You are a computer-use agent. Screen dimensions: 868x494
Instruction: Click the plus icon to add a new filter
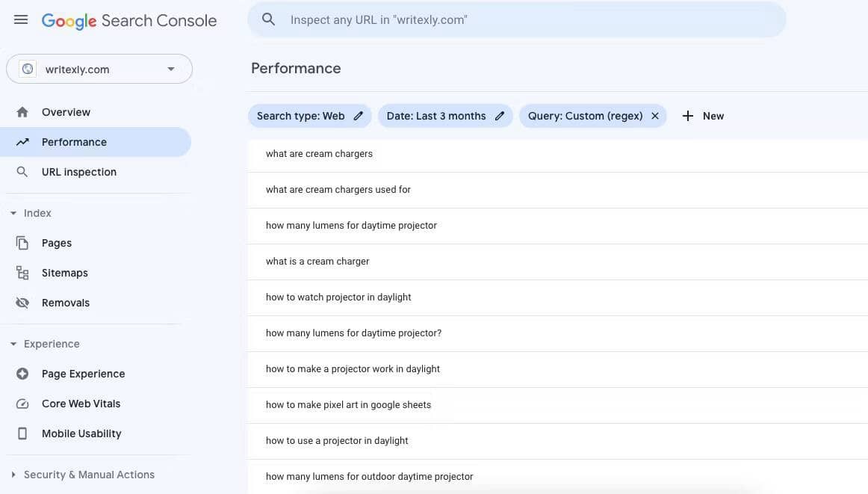(687, 116)
